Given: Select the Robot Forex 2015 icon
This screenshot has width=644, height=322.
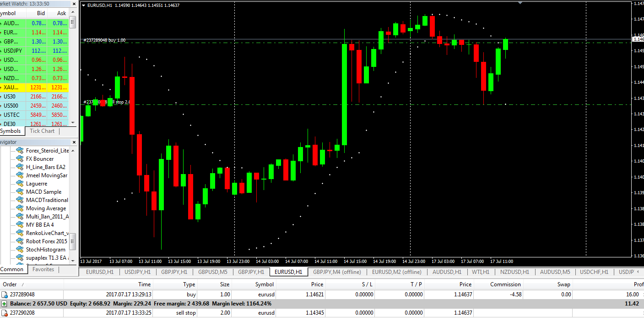Looking at the screenshot, I should click(20, 241).
